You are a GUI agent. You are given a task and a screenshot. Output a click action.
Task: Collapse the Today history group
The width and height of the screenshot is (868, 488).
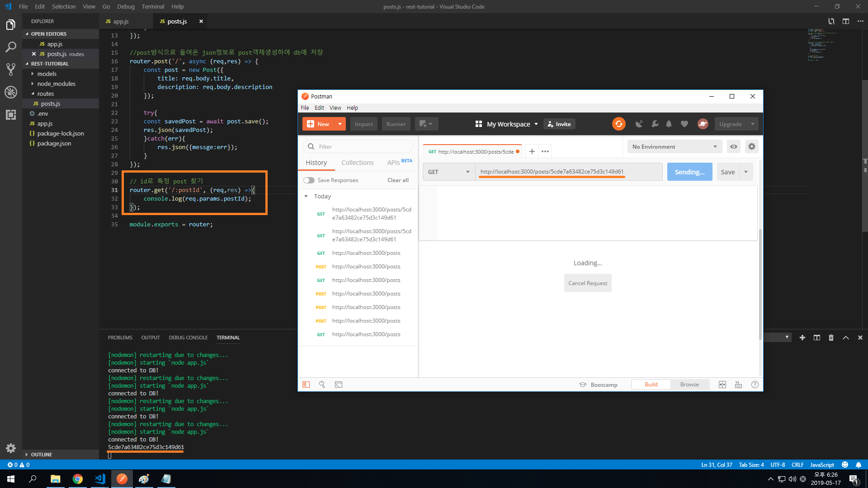[x=306, y=196]
